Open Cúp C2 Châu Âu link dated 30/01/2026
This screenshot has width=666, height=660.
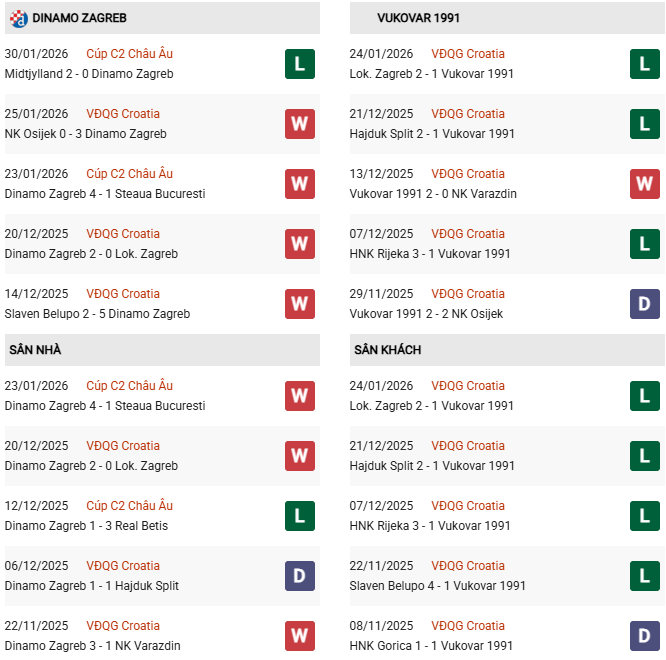tap(129, 54)
